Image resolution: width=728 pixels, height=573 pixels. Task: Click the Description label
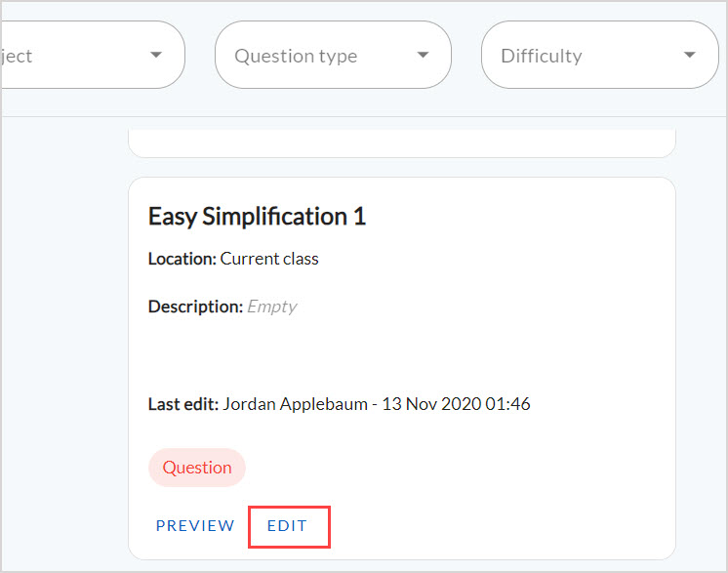195,307
